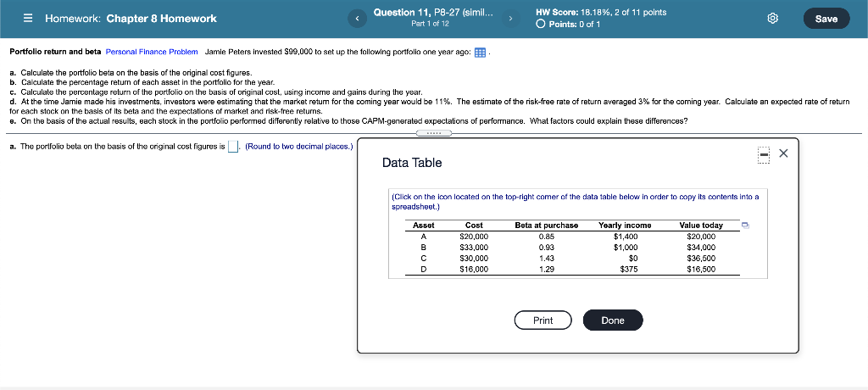Expand the divider handle with dots
This screenshot has height=390, width=868.
coord(434,133)
